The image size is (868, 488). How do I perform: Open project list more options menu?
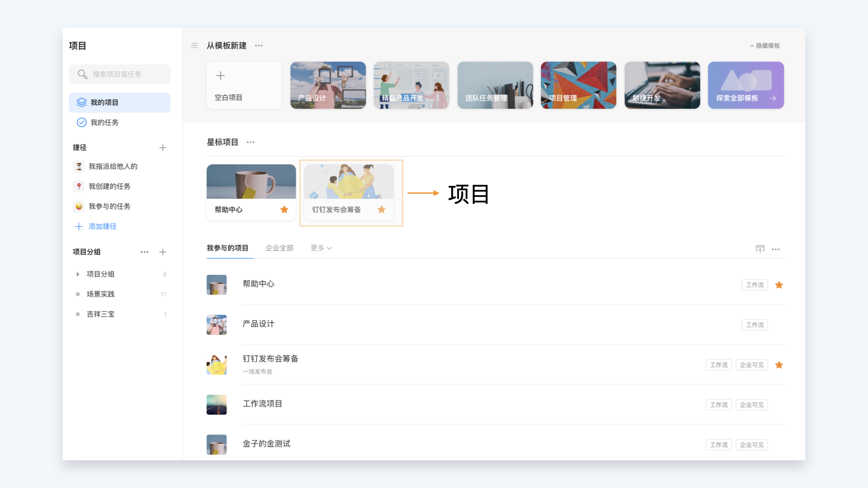pyautogui.click(x=776, y=249)
